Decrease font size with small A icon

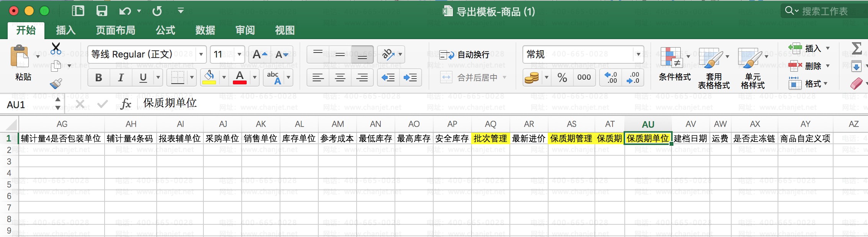coord(282,55)
